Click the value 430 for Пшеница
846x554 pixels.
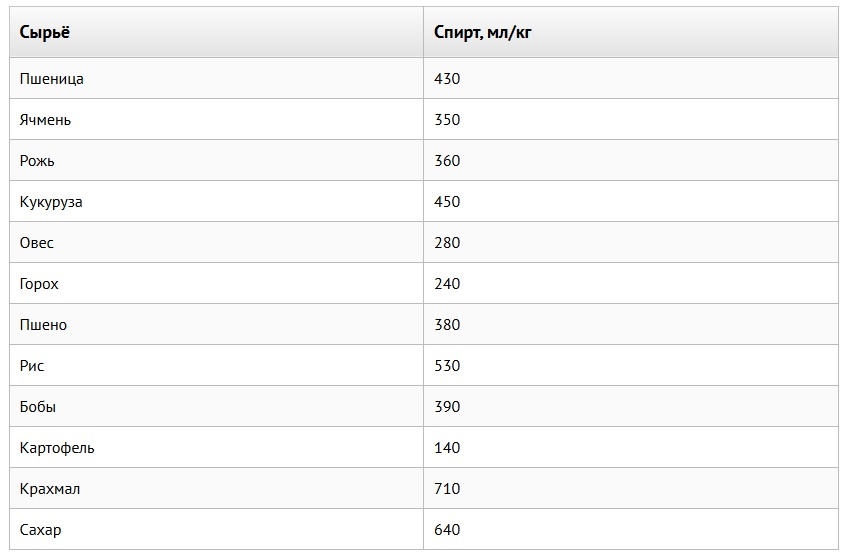click(x=447, y=79)
